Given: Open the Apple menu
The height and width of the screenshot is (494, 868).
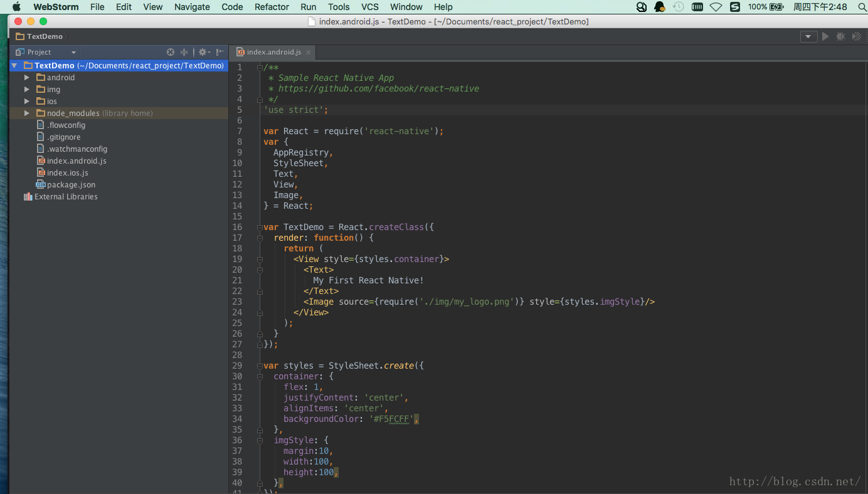Looking at the screenshot, I should [16, 7].
